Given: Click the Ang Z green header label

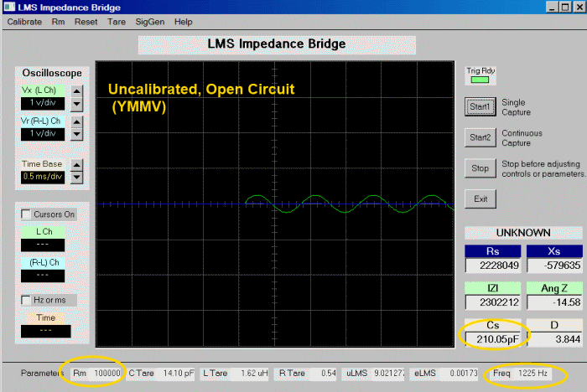Looking at the screenshot, I should tap(554, 288).
